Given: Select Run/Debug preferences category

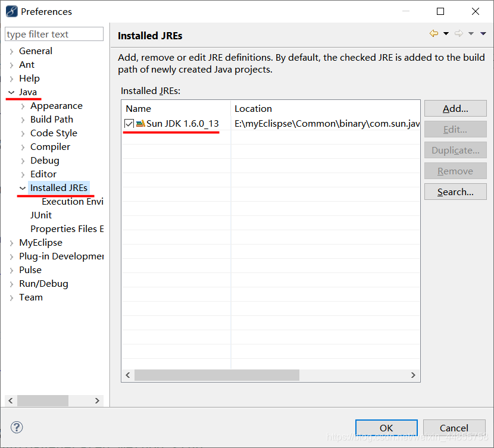Looking at the screenshot, I should 43,284.
